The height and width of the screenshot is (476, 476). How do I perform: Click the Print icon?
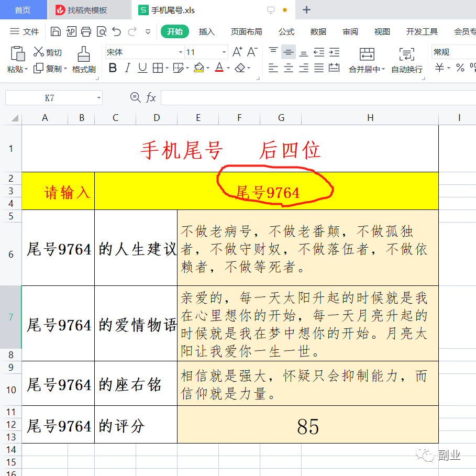85,31
